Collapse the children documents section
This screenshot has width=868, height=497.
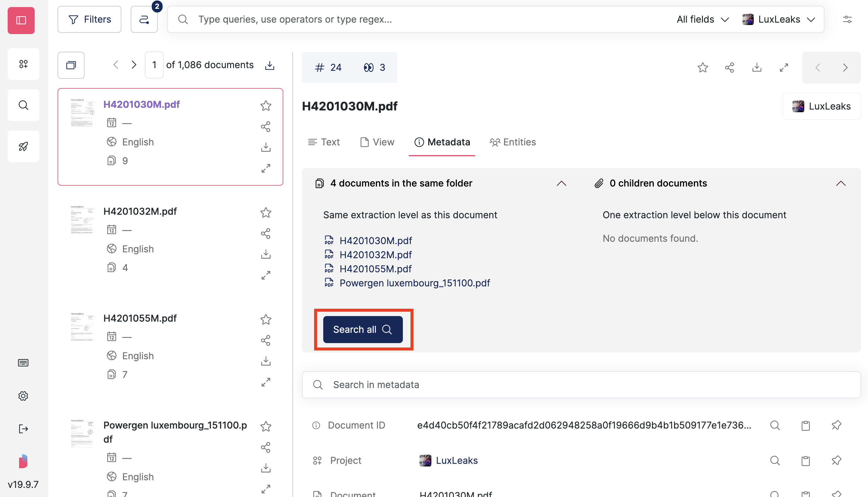(x=840, y=183)
